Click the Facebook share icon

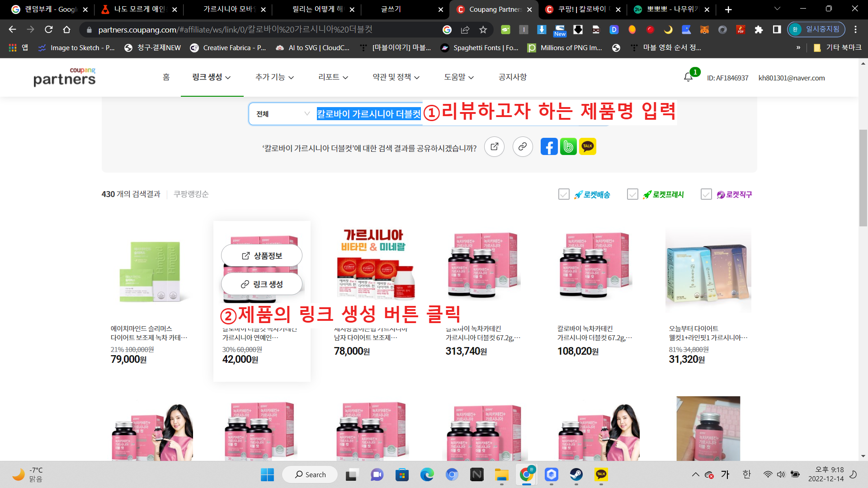[x=549, y=147]
